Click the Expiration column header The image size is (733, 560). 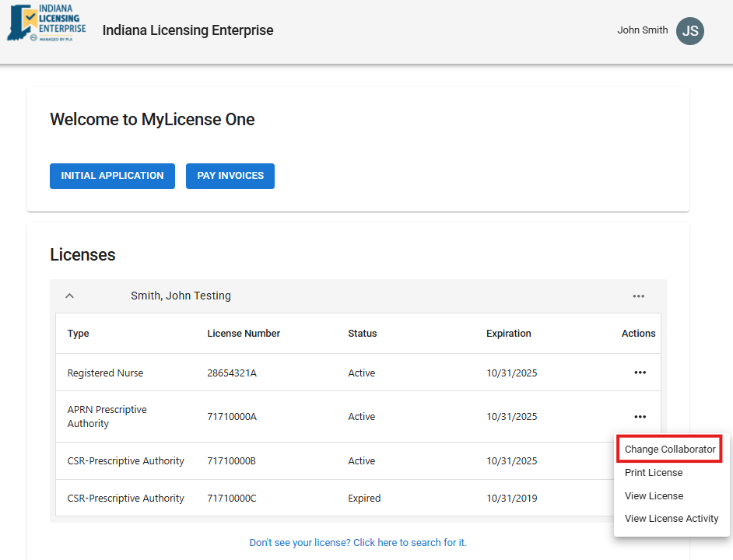pos(508,334)
